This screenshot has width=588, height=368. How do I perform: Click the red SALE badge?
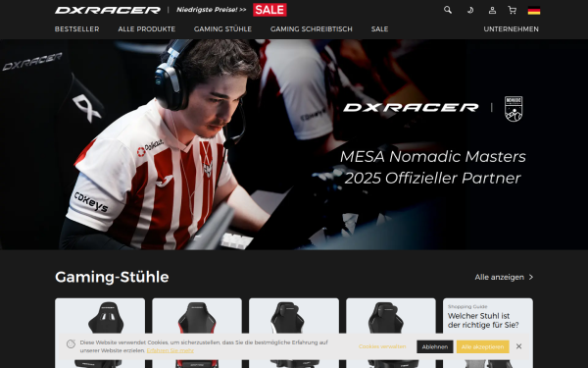coord(269,10)
